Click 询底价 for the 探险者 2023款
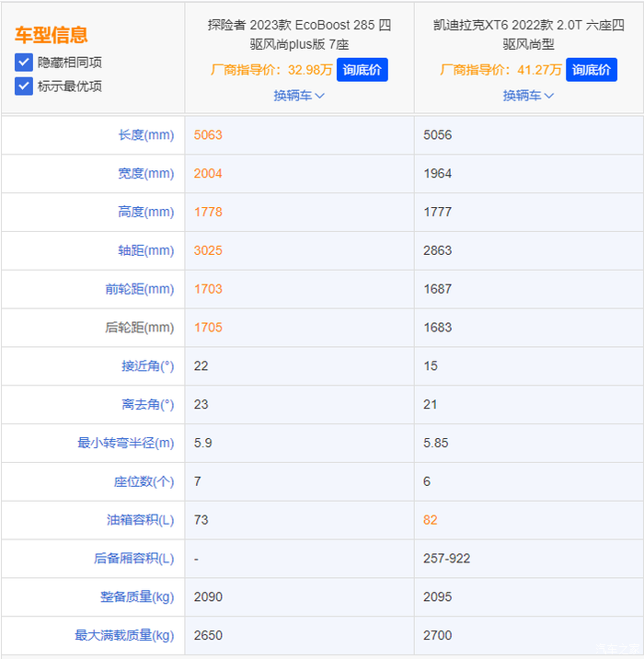The width and height of the screenshot is (644, 659). pyautogui.click(x=362, y=70)
